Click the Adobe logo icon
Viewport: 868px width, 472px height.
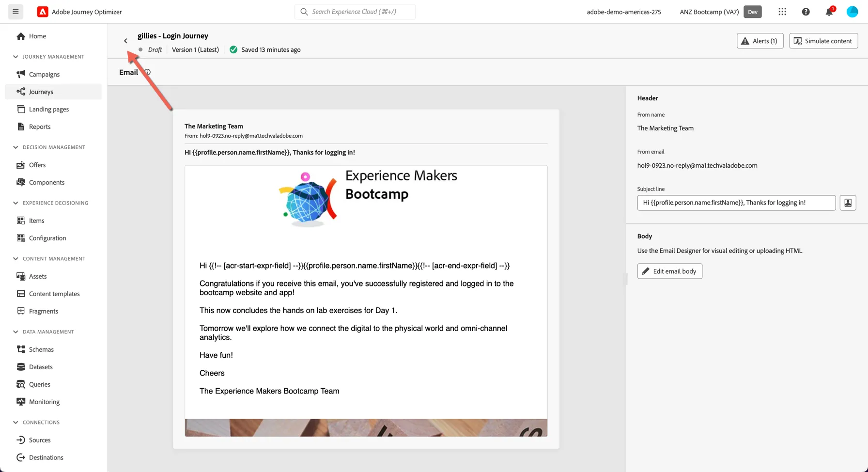pos(43,12)
